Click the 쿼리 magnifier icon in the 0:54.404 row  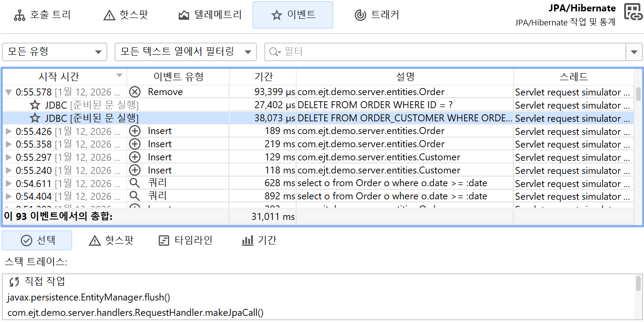[x=135, y=196]
